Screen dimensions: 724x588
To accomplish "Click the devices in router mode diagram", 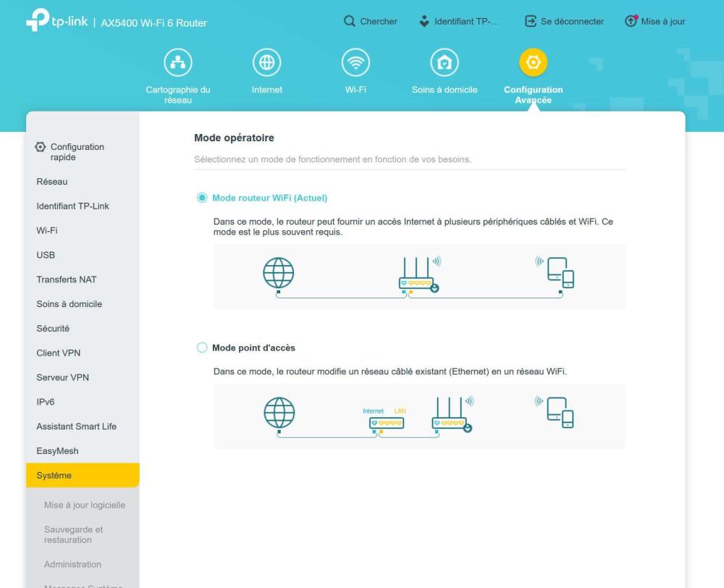I will point(555,272).
